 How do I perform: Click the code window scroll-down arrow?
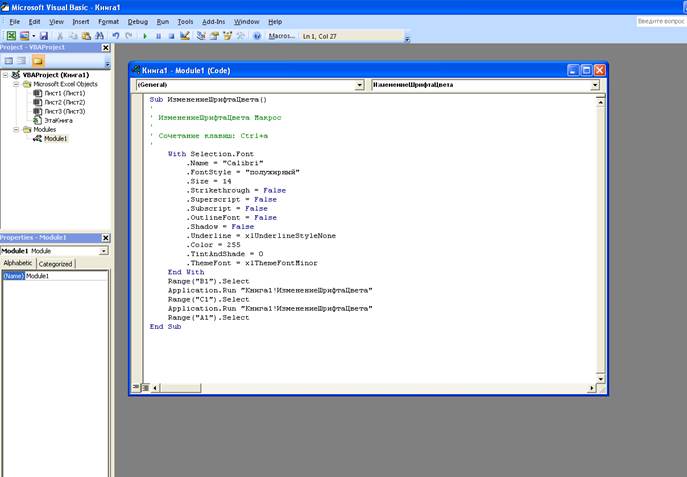[x=600, y=379]
